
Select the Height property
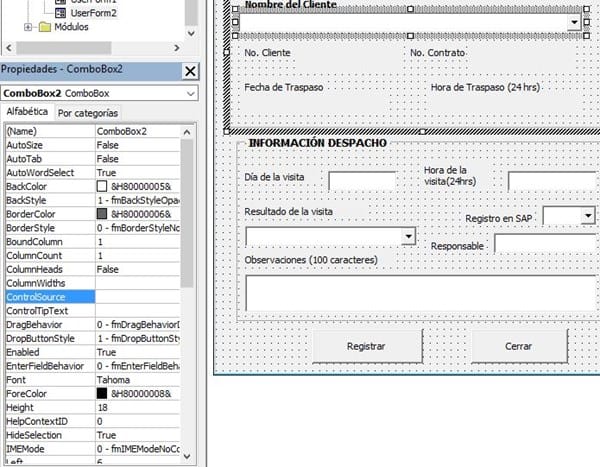pos(50,407)
